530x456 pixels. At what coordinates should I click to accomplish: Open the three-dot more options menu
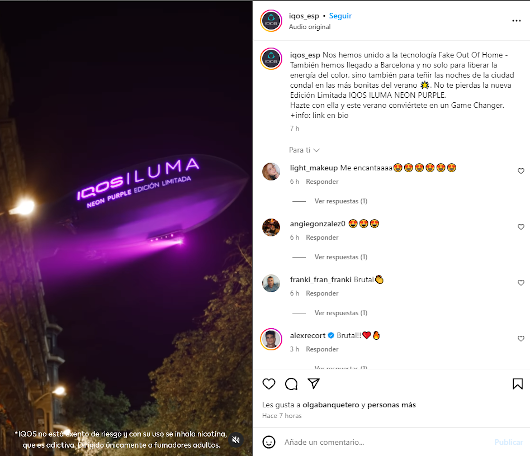tap(516, 21)
